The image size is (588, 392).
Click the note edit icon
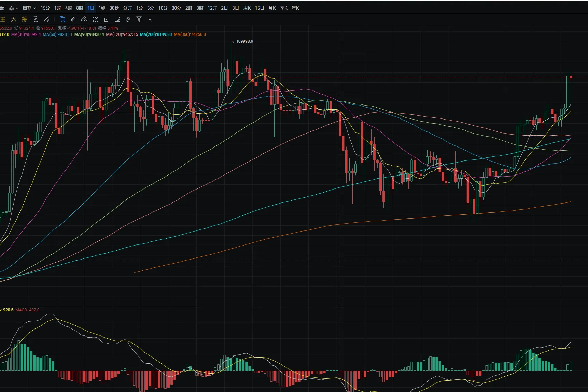pyautogui.click(x=117, y=19)
